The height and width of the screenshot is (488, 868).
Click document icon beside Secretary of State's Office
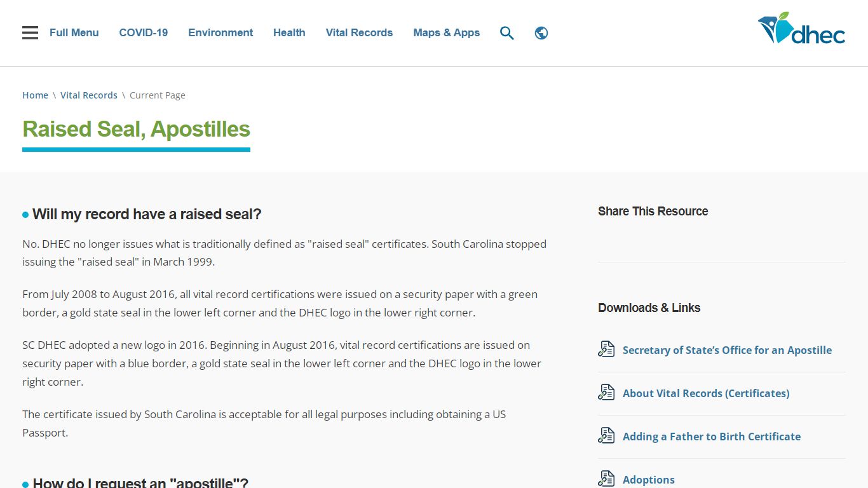click(x=606, y=349)
